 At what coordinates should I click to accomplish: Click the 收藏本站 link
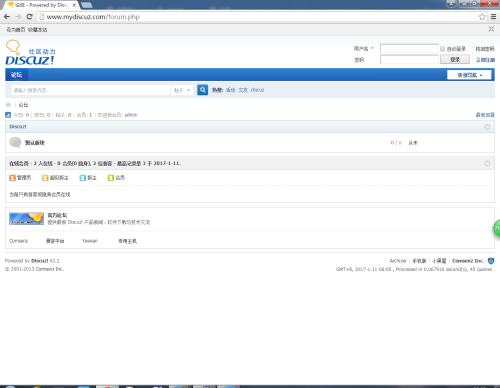37,30
